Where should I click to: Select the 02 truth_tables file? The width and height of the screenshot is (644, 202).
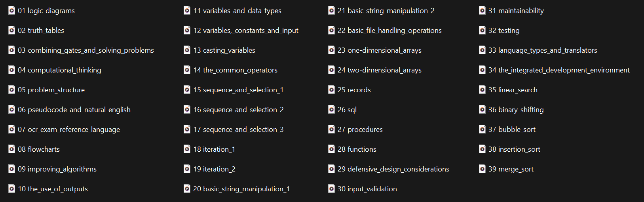pos(41,30)
